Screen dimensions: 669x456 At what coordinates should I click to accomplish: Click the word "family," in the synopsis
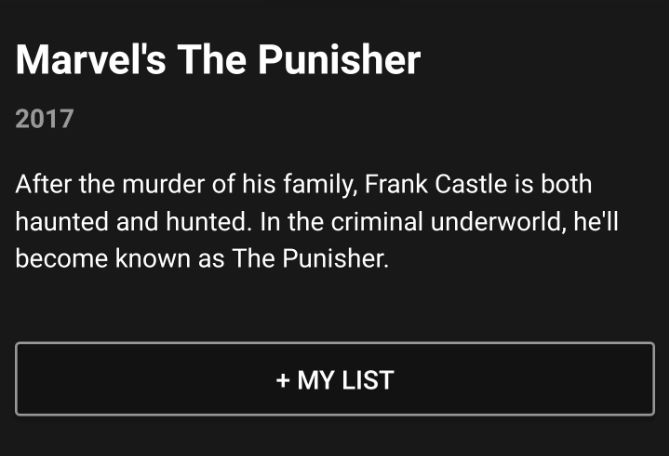(x=320, y=184)
